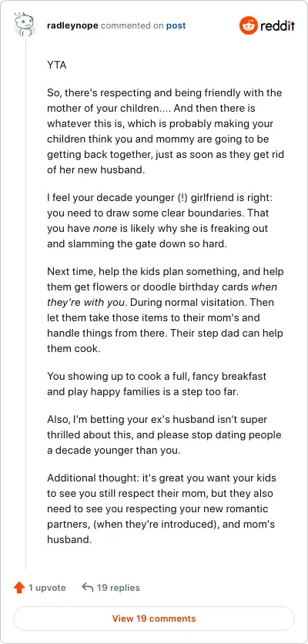Click the radleynope user avatar

tap(24, 24)
